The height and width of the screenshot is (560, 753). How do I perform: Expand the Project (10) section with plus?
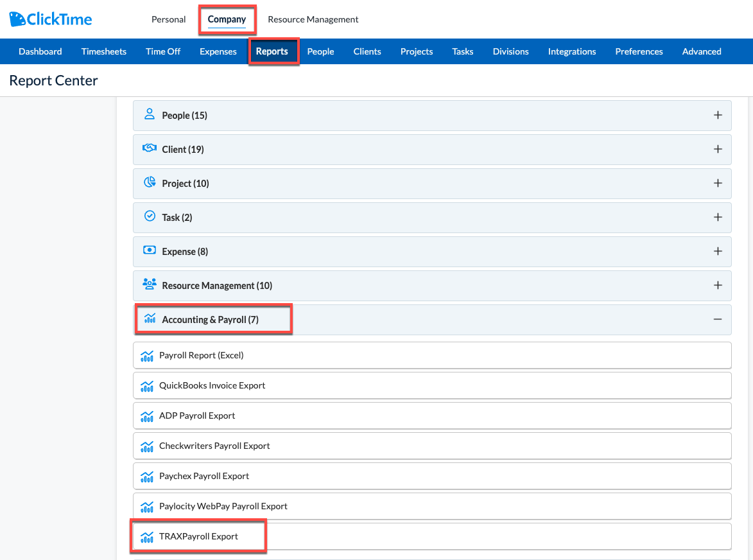click(718, 184)
